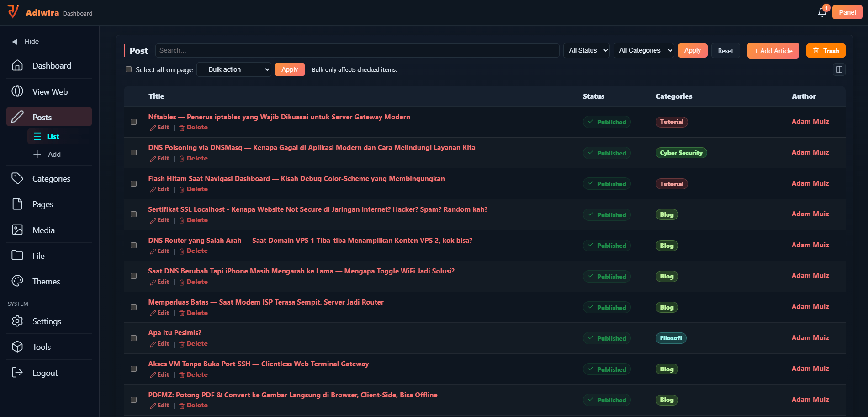Open the All Status dropdown
This screenshot has height=417, width=868.
click(x=587, y=50)
